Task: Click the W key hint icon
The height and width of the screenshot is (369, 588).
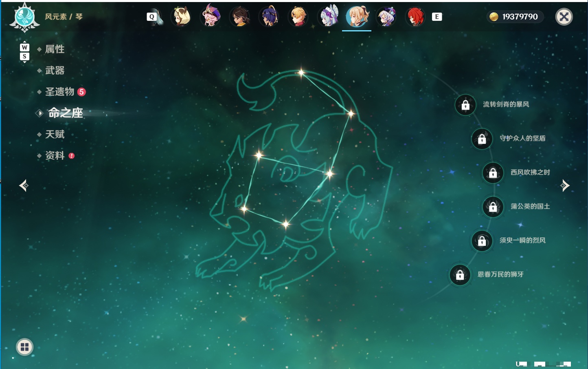Action: click(24, 48)
